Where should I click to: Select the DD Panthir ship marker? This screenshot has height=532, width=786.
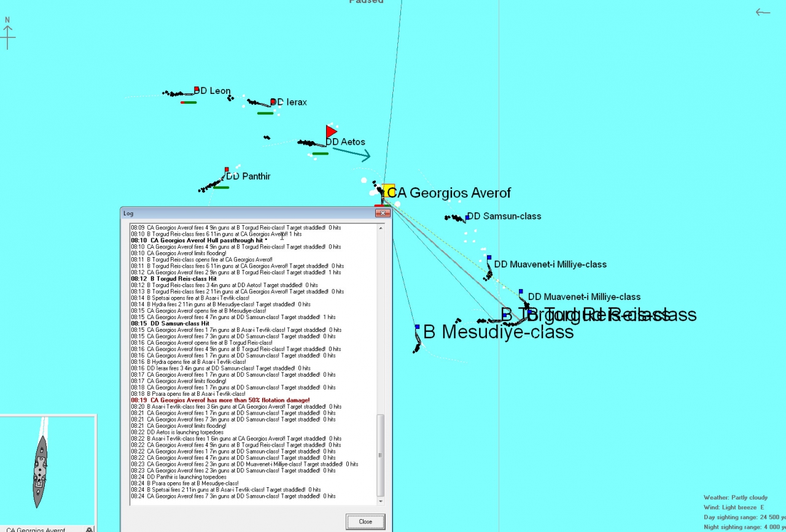click(x=227, y=170)
